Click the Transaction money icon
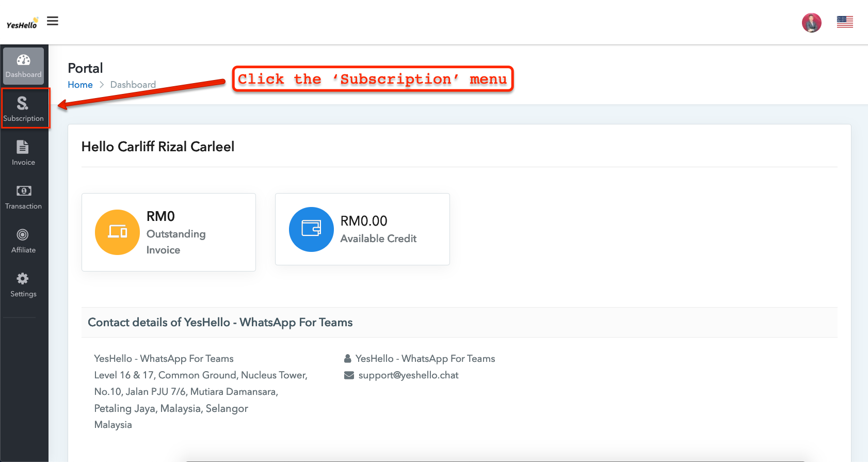This screenshot has width=868, height=462. [x=24, y=191]
